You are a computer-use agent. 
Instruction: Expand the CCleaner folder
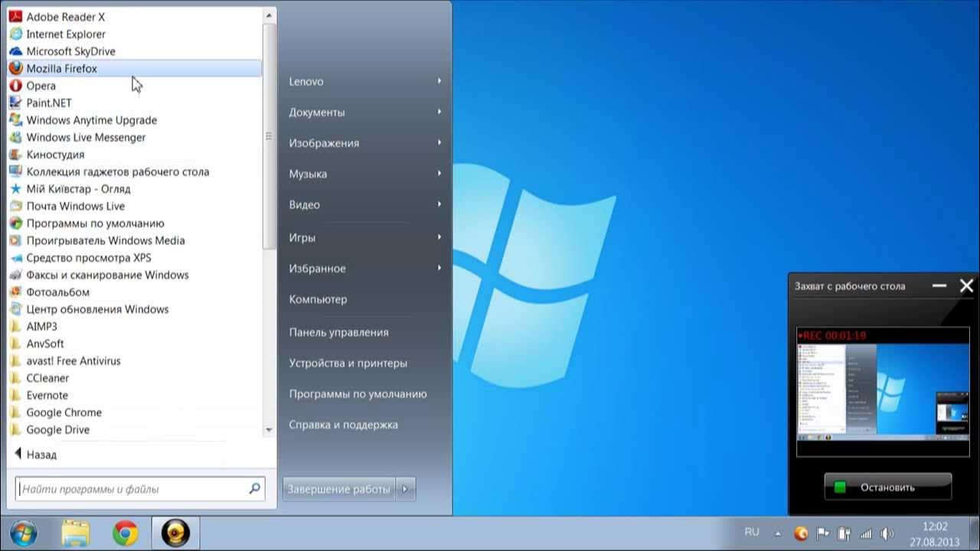click(135, 378)
